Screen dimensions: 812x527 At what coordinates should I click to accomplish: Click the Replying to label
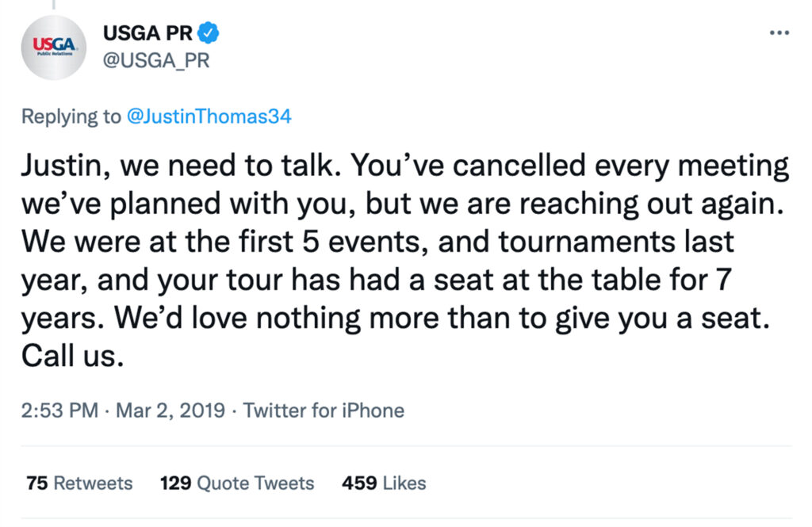(71, 116)
